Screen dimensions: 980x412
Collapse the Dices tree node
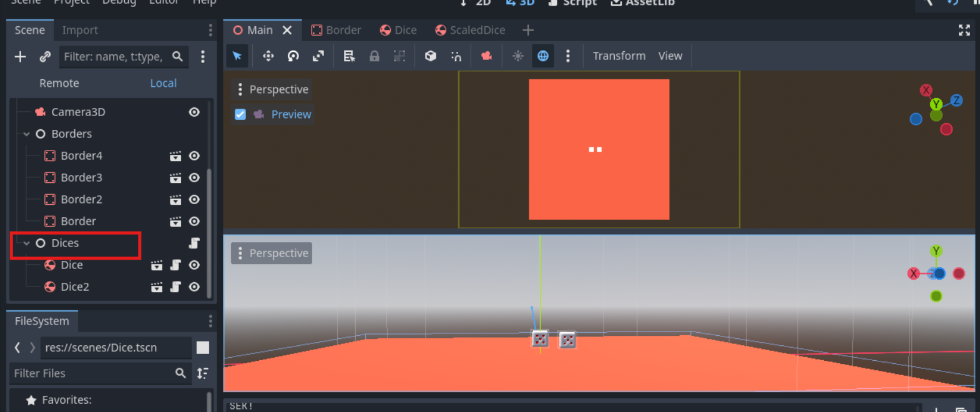click(x=26, y=243)
